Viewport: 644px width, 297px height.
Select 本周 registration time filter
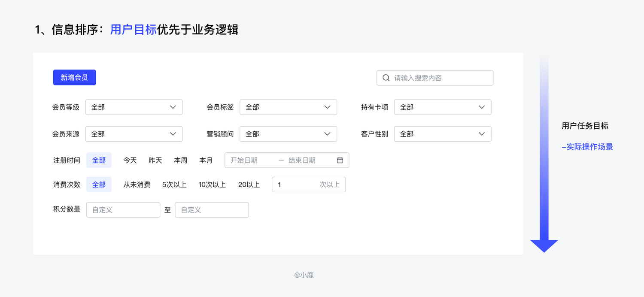181,160
